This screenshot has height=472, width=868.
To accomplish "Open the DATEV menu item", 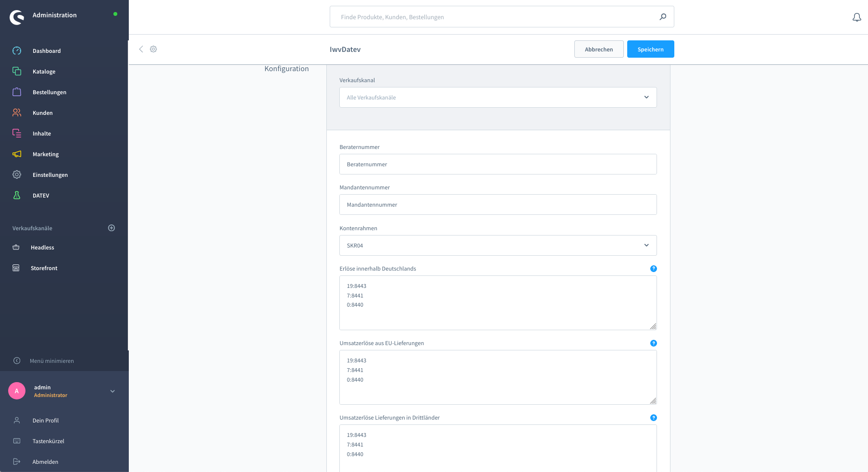I will click(41, 196).
